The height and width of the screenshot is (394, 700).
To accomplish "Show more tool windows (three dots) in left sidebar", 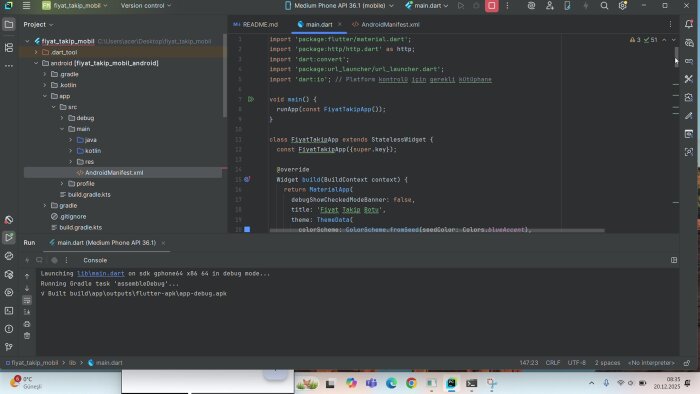I will coord(9,66).
